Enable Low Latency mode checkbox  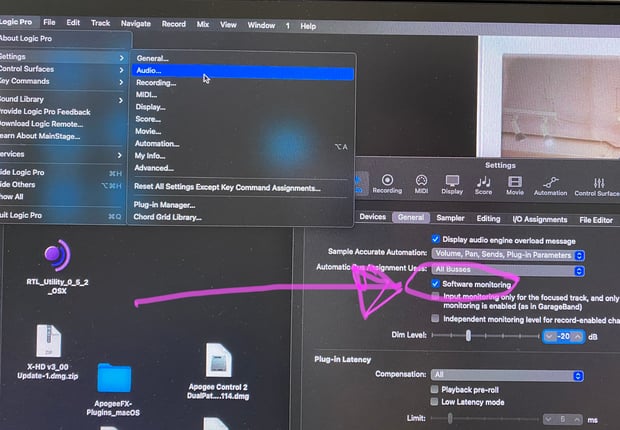434,402
